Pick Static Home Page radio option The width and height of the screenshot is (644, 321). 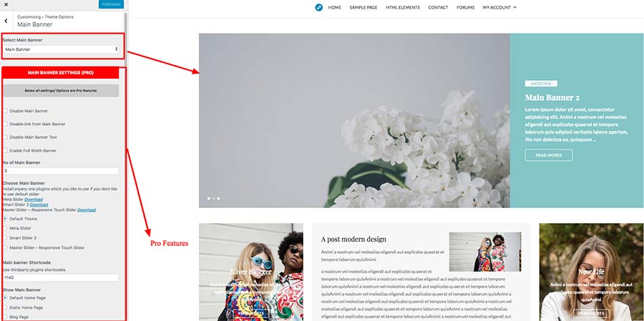(5, 307)
